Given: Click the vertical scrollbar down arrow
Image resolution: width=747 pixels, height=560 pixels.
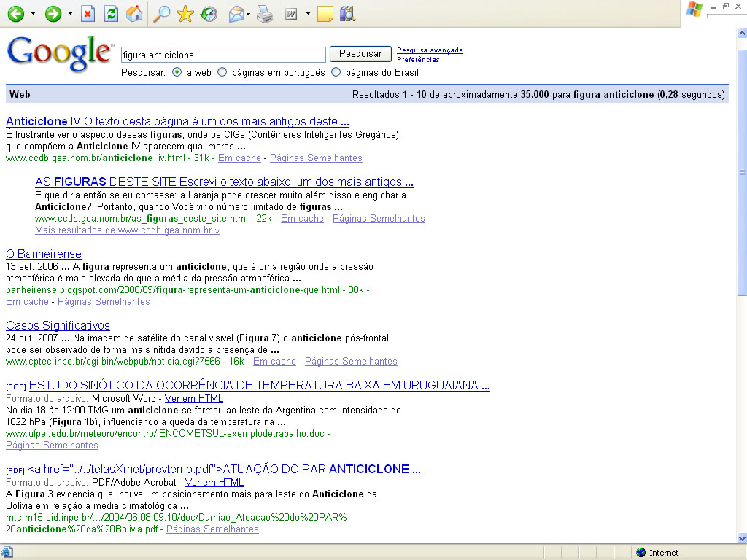Looking at the screenshot, I should (x=742, y=538).
